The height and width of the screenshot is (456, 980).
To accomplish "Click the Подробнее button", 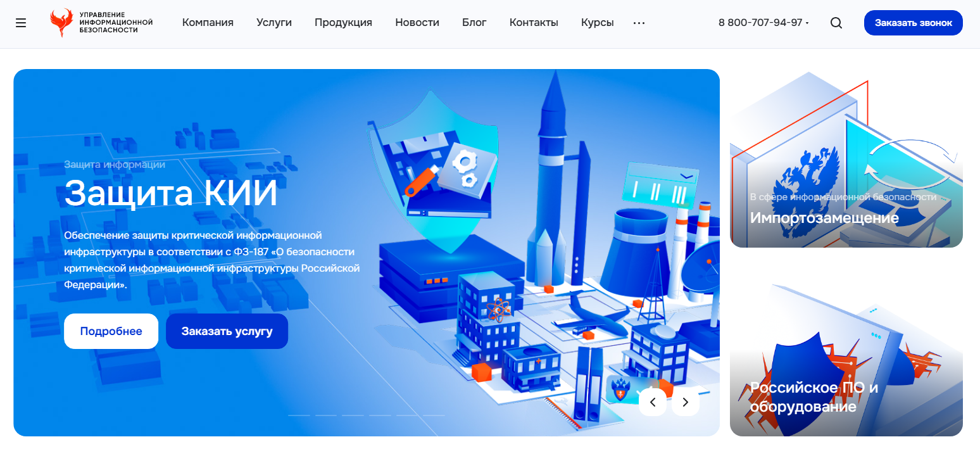I will tap(111, 331).
